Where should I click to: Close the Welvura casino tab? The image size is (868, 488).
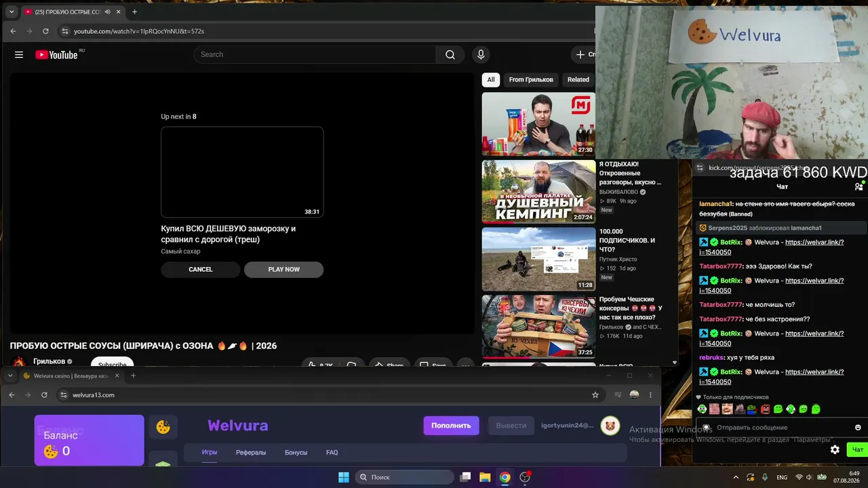[117, 375]
